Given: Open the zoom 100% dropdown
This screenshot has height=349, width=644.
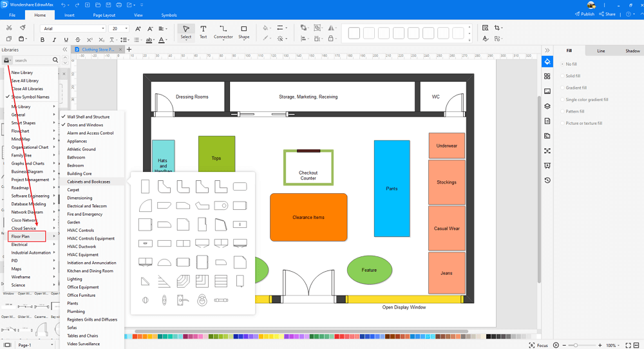Looking at the screenshot, I should point(614,345).
